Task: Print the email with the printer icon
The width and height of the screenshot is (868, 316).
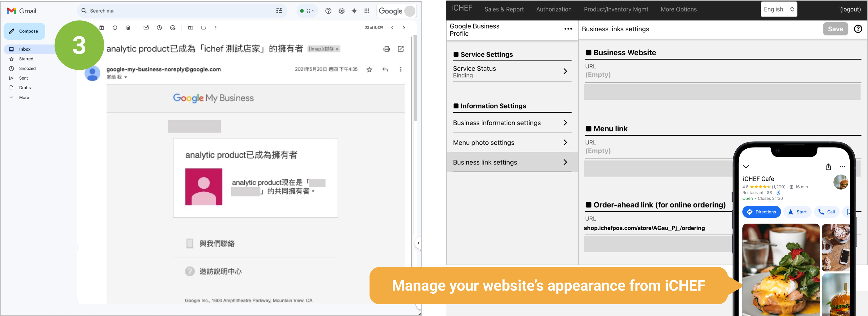Action: (x=387, y=49)
